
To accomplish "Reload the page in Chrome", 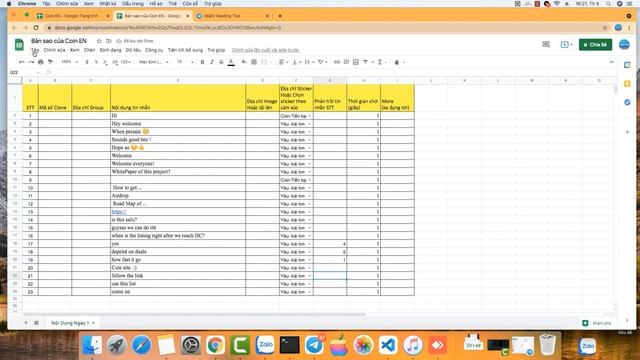I will point(36,28).
